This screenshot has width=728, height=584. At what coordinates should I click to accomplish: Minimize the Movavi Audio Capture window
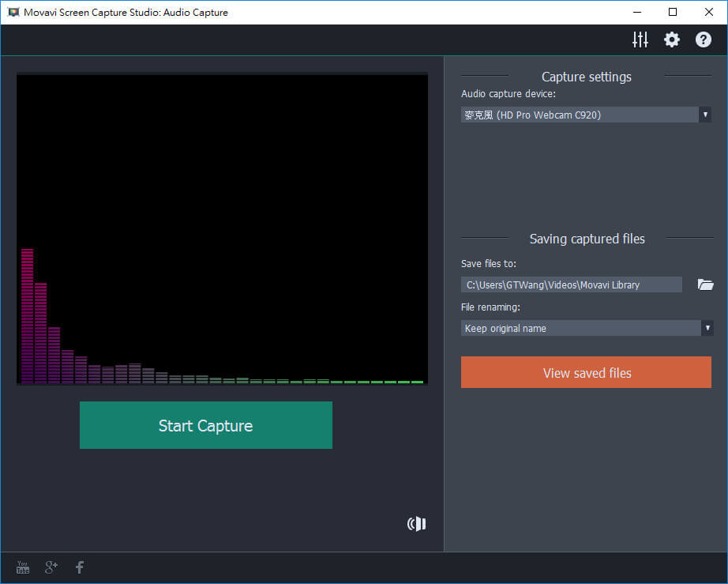[636, 12]
